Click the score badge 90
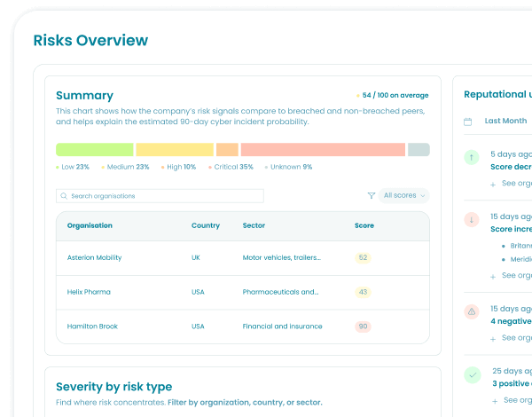532x417 pixels. point(363,327)
